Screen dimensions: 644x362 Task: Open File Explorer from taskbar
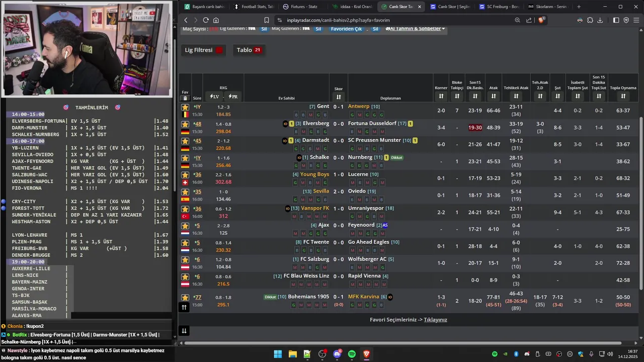(x=292, y=354)
